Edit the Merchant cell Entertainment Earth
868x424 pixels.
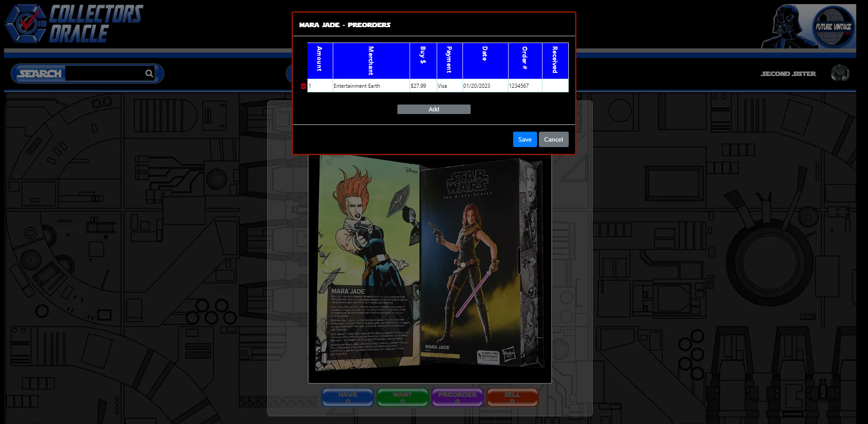pyautogui.click(x=371, y=86)
